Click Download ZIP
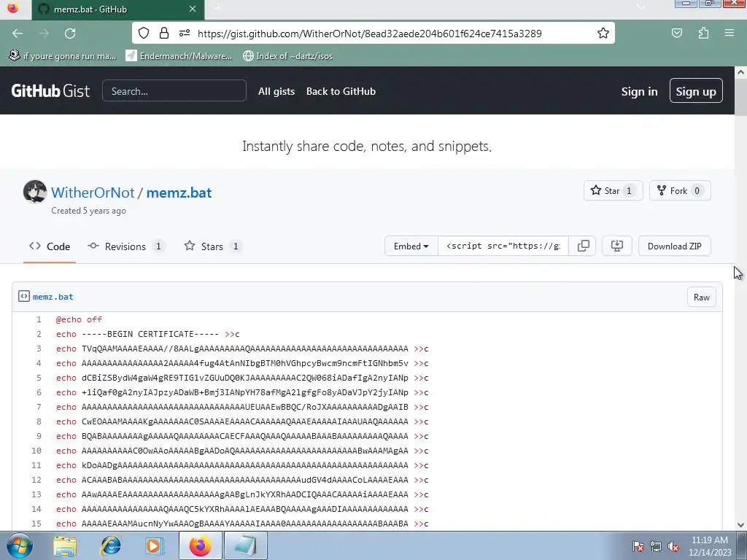Viewport: 747px width, 560px height. [675, 246]
